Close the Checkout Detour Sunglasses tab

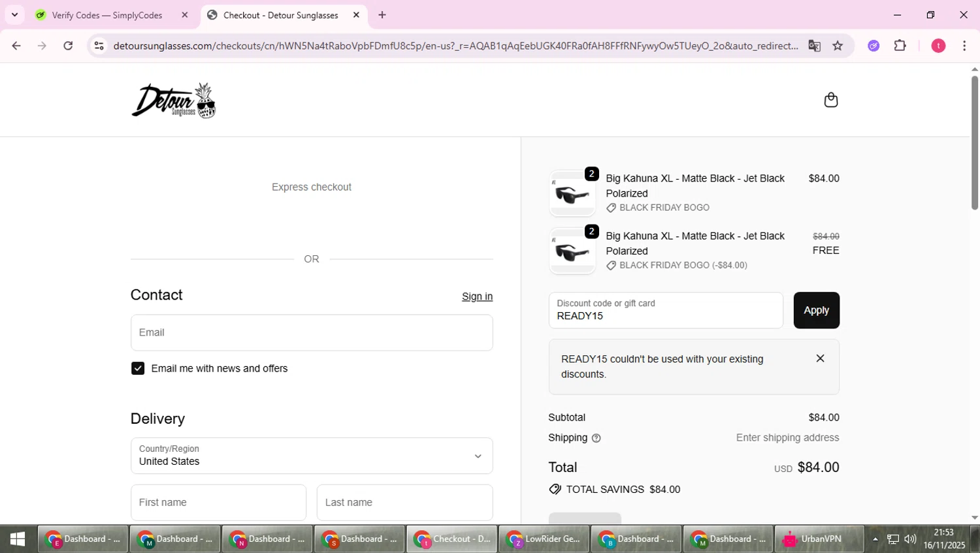pyautogui.click(x=356, y=15)
